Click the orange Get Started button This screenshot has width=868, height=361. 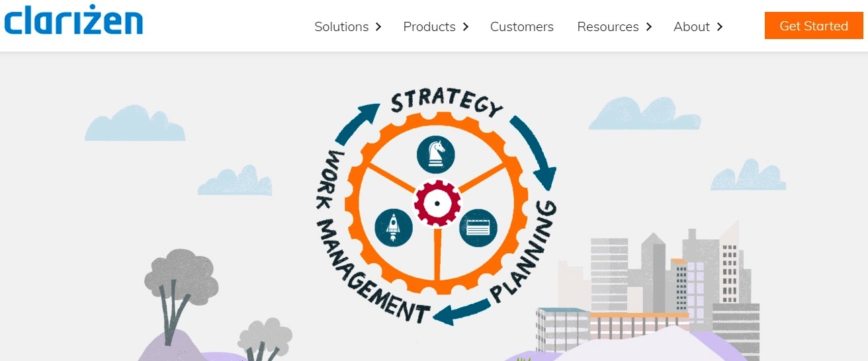(814, 26)
